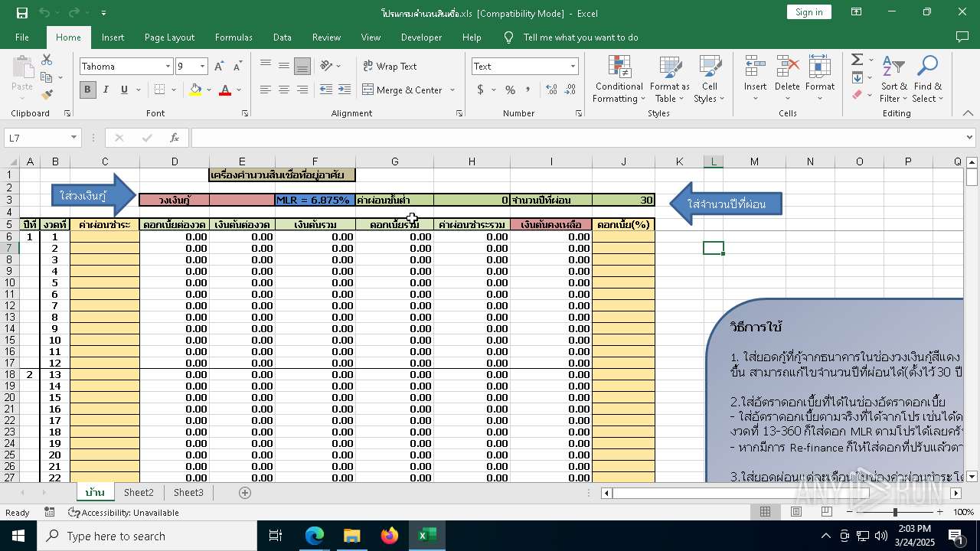Toggle Italic formatting

106,90
